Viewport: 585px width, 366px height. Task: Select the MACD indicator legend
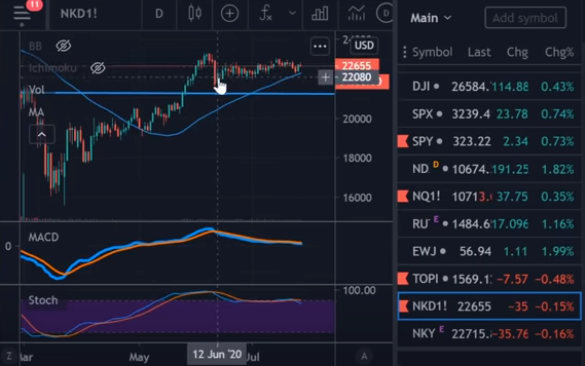click(44, 237)
